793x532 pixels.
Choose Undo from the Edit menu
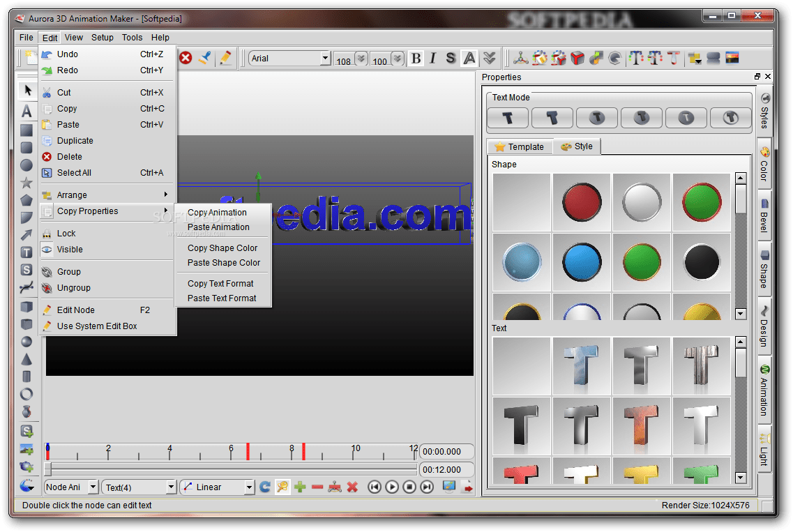[x=107, y=54]
